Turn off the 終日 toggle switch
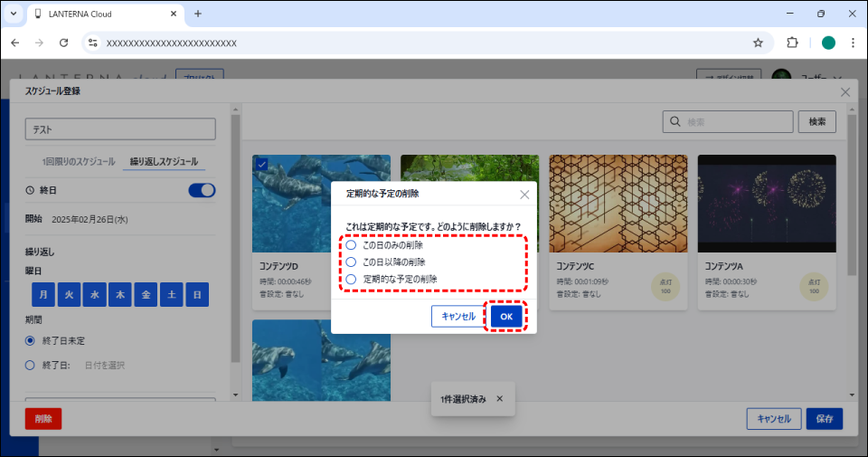This screenshot has width=868, height=457. tap(202, 190)
